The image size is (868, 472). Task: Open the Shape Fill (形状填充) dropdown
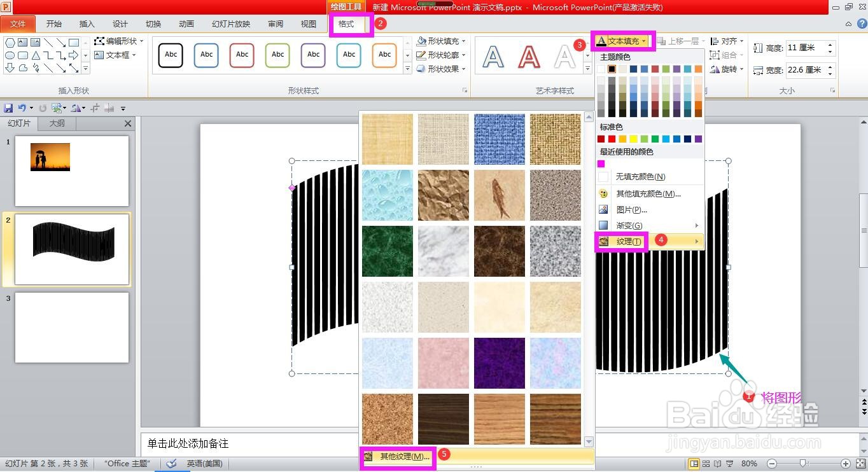click(x=442, y=41)
